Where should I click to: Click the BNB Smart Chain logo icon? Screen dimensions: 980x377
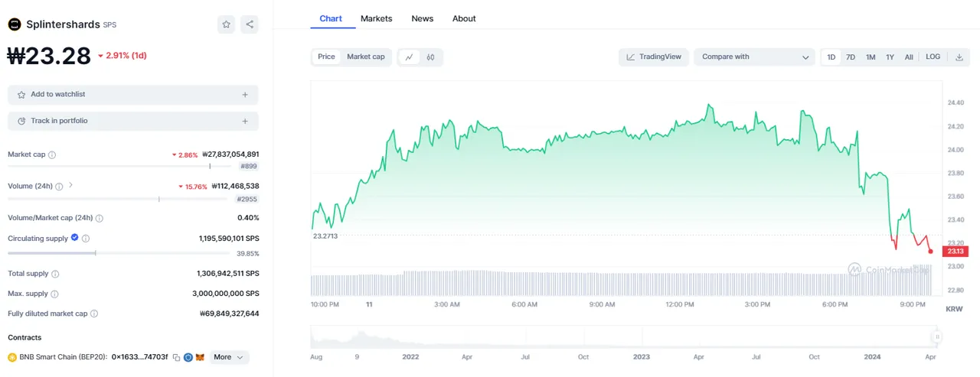(12, 357)
